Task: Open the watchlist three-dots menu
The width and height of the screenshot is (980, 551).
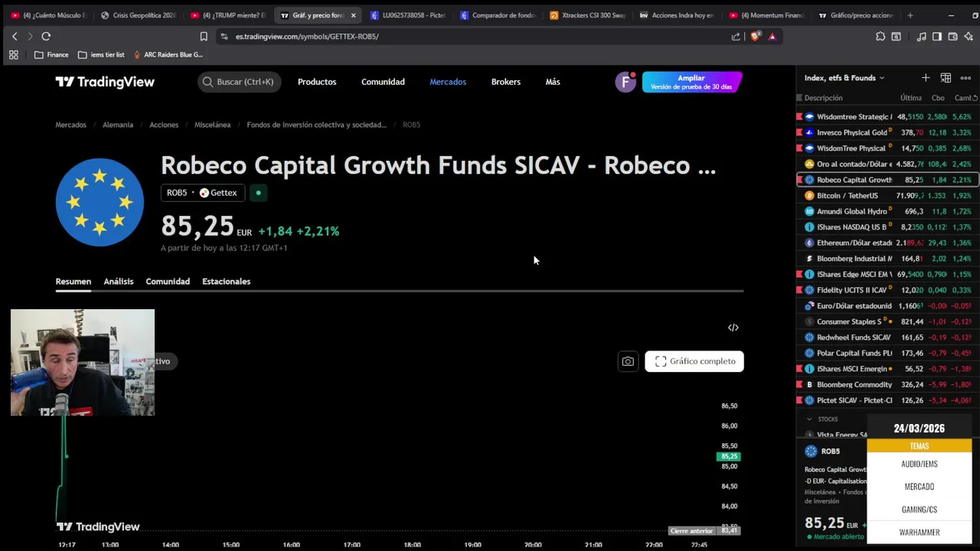Action: pos(965,78)
